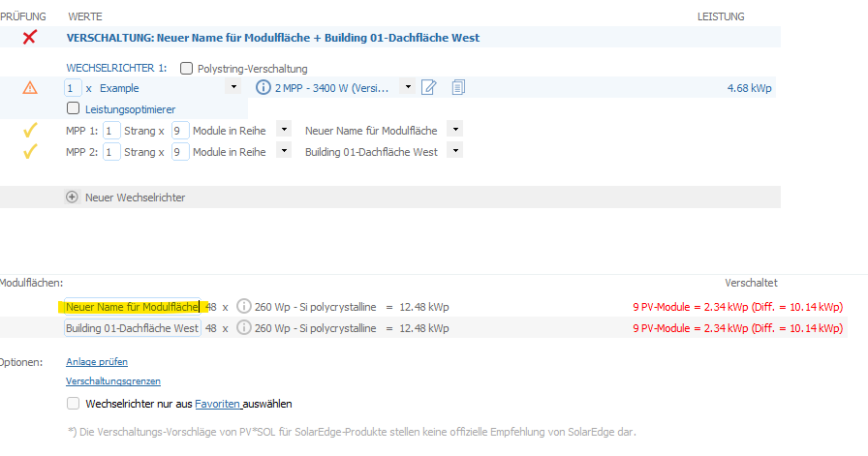Viewport: 868px width, 456px height.
Task: Enable the Polystring-Verschaltung checkbox
Action: pos(187,68)
